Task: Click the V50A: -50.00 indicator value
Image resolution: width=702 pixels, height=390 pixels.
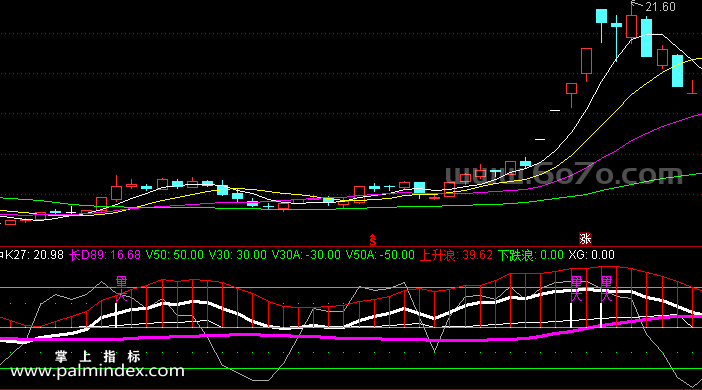Action: pos(380,255)
